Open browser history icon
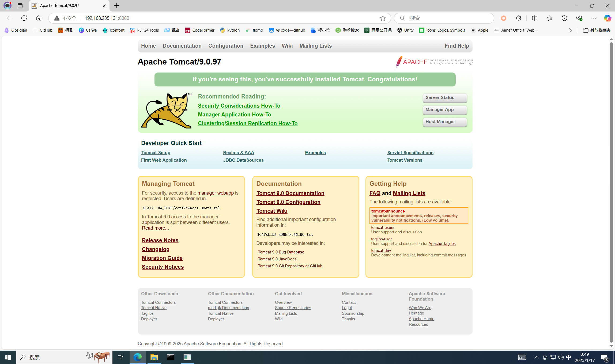The image size is (615, 364). click(564, 18)
